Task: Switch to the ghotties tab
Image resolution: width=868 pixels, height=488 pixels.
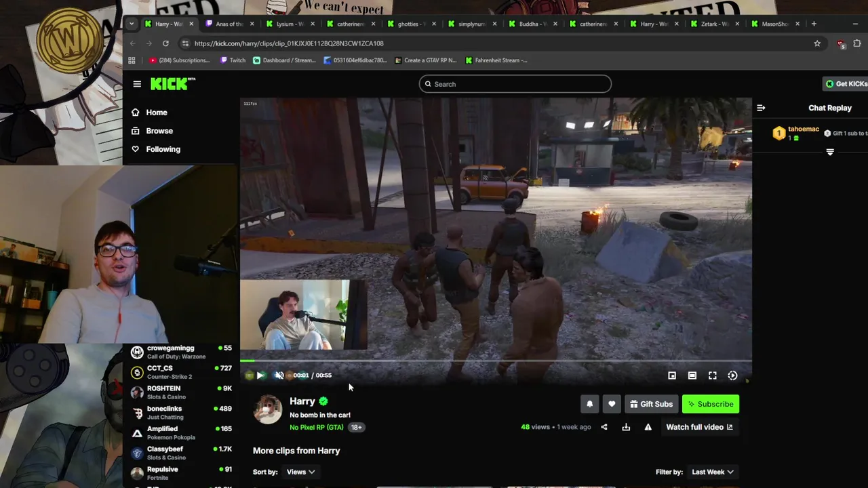Action: 412,24
